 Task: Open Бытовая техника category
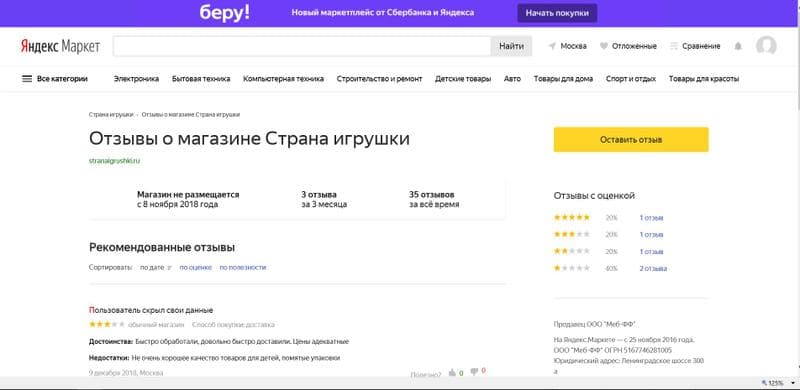(x=201, y=79)
